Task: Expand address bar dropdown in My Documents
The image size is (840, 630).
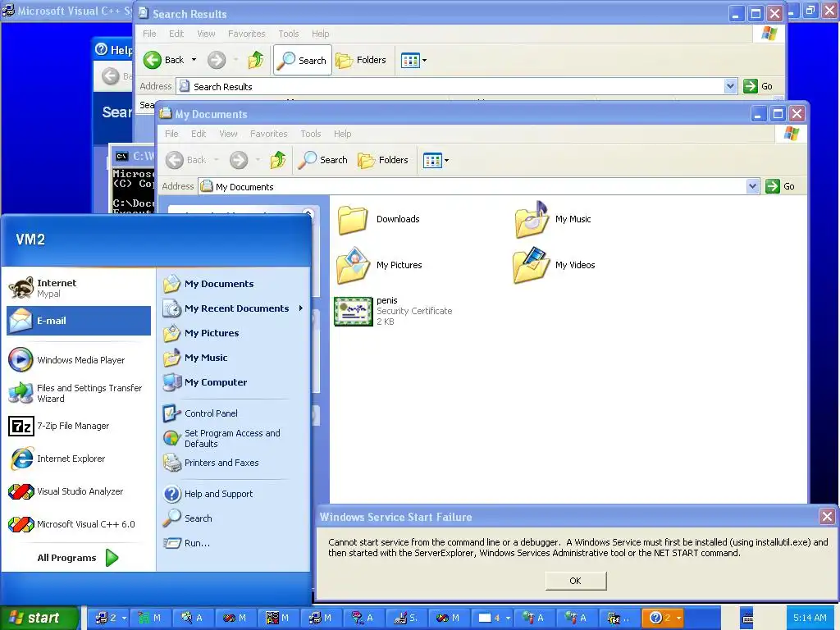Action: pyautogui.click(x=752, y=186)
